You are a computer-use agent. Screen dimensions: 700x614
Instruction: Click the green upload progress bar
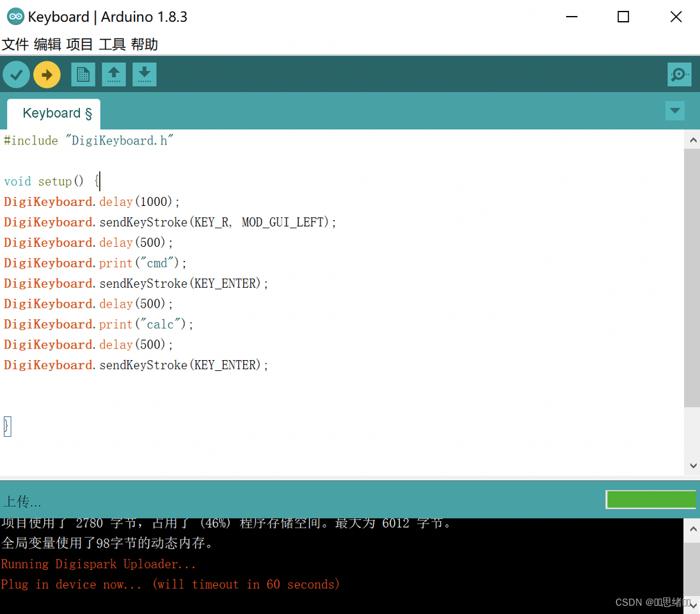click(x=651, y=500)
